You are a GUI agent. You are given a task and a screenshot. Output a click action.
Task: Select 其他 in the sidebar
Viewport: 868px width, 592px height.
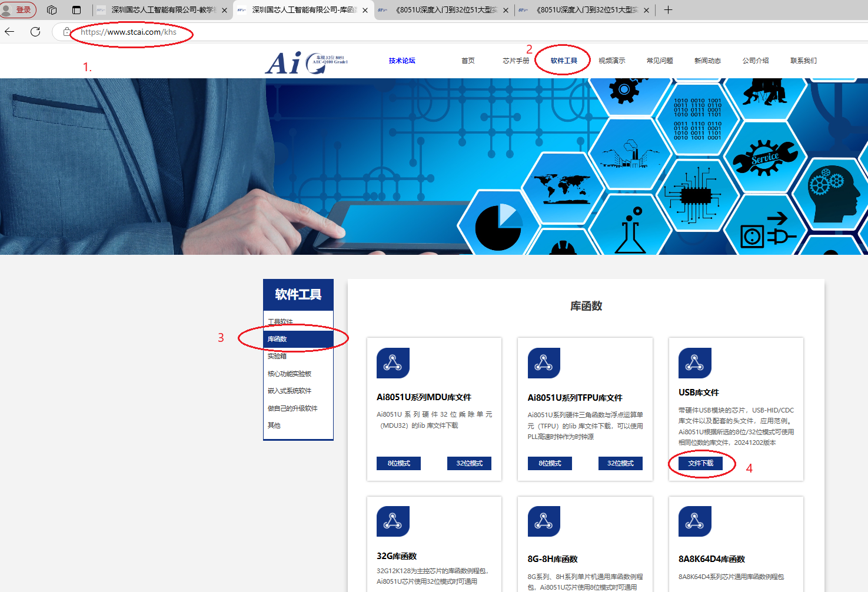[298, 425]
